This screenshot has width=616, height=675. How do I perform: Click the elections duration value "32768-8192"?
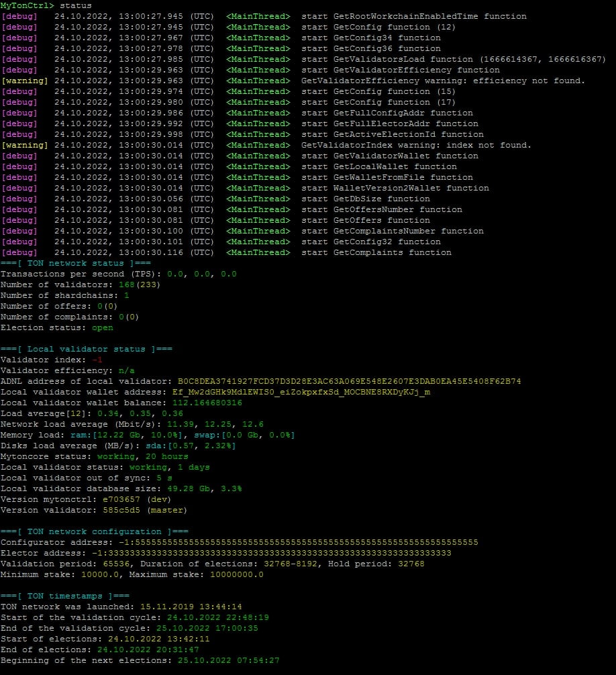click(290, 564)
